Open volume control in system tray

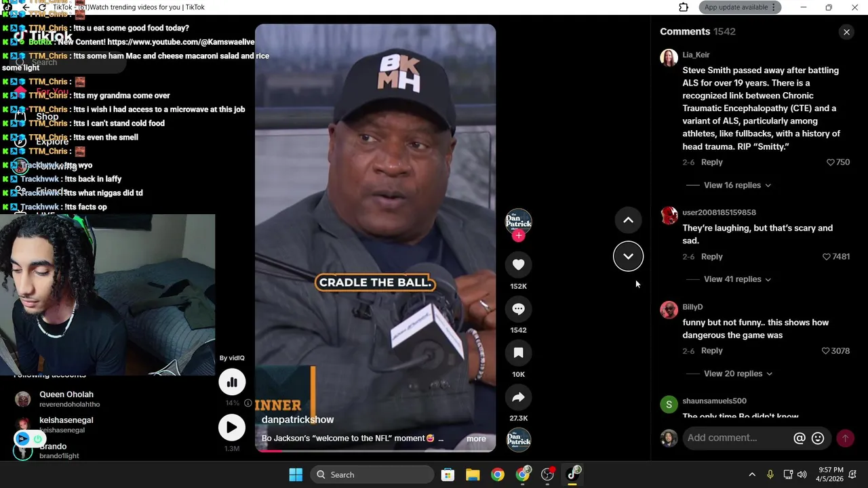802,474
